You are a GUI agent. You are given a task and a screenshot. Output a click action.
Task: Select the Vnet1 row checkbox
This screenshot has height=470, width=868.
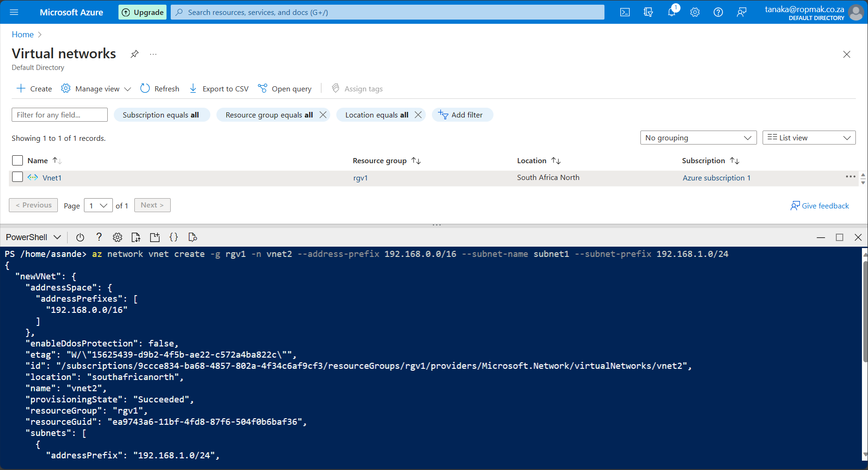(x=17, y=177)
